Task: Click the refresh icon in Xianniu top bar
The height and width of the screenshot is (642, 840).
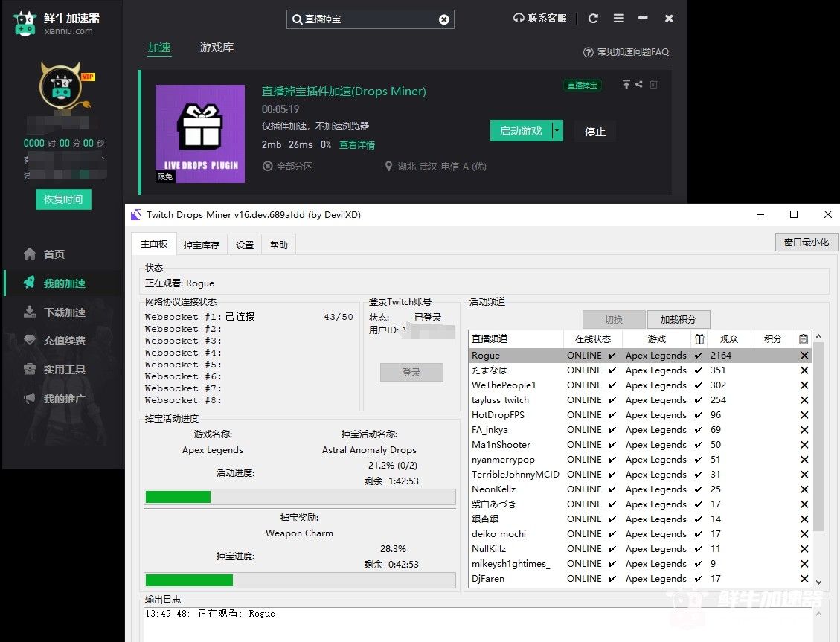Action: (x=593, y=18)
